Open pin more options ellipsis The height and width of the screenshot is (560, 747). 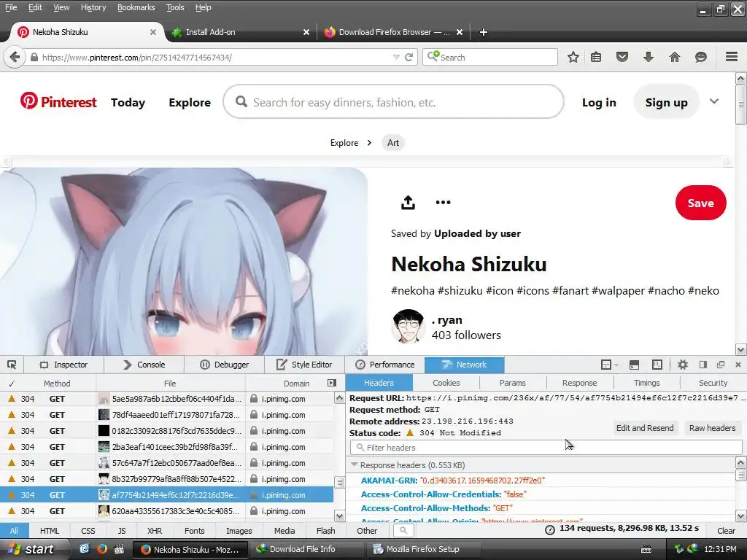[443, 203]
